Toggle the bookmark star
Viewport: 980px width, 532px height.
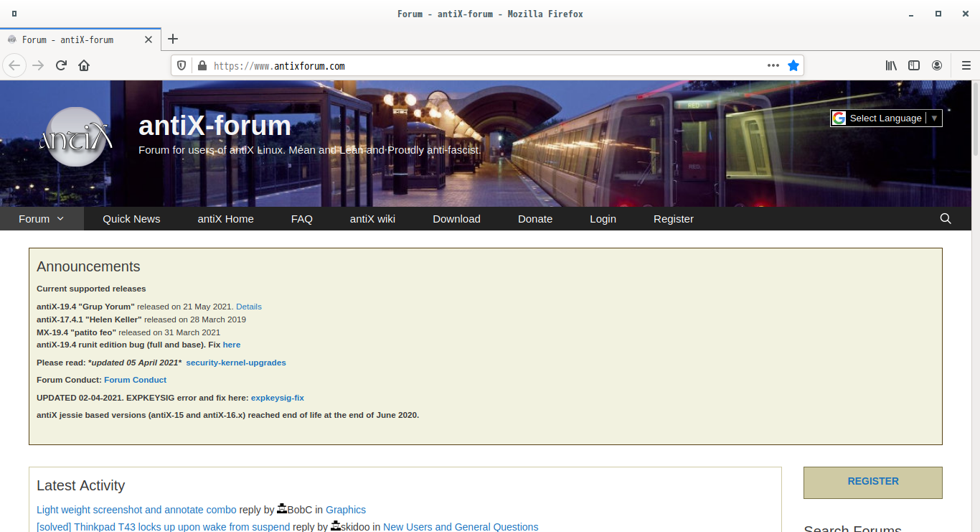tap(793, 65)
